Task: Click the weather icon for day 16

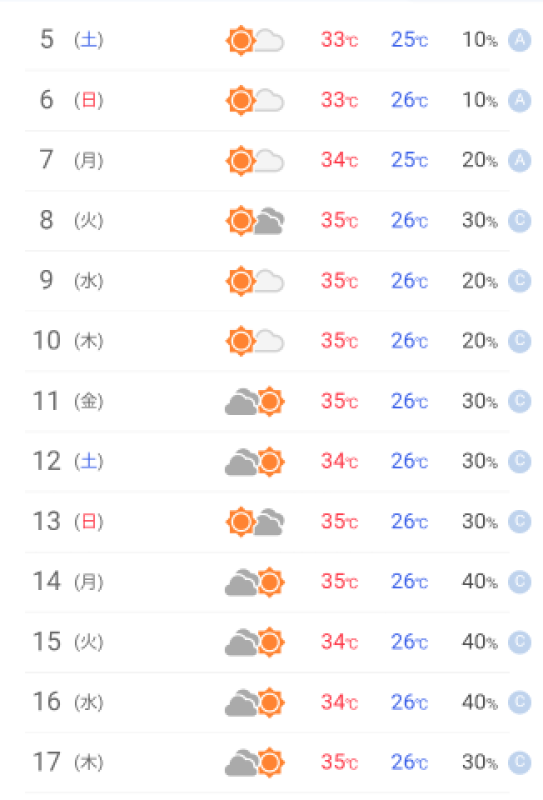Action: (x=255, y=703)
